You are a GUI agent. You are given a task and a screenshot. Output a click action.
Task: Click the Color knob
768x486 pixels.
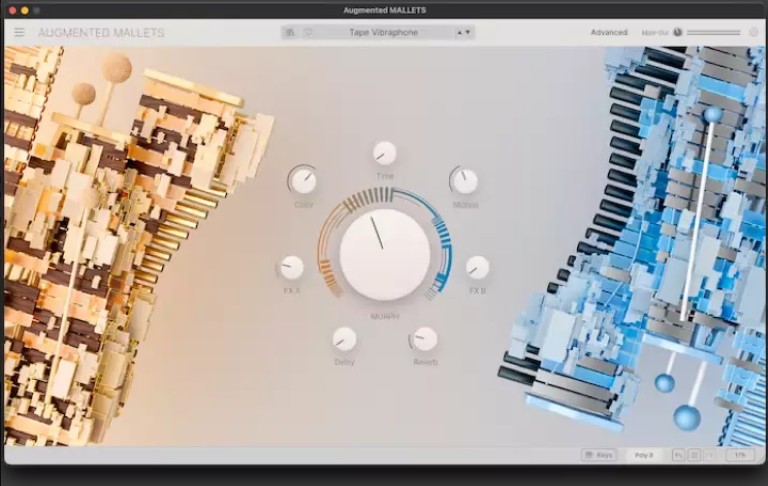(x=304, y=181)
